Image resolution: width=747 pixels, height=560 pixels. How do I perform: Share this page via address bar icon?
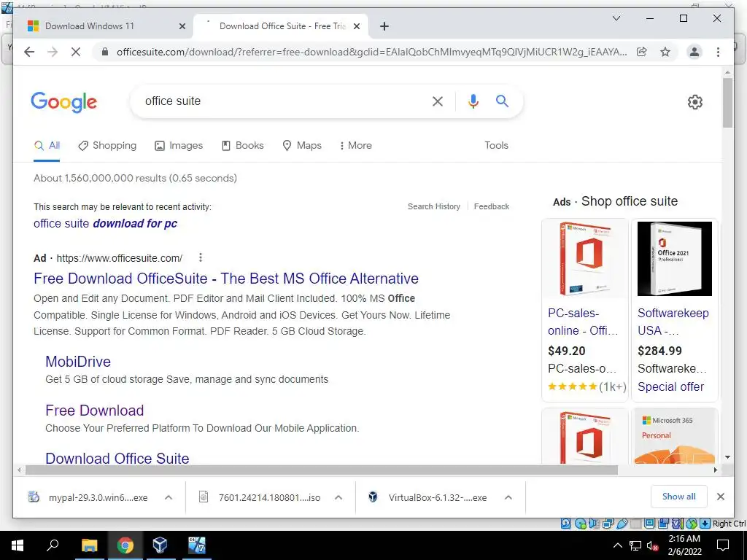(642, 52)
